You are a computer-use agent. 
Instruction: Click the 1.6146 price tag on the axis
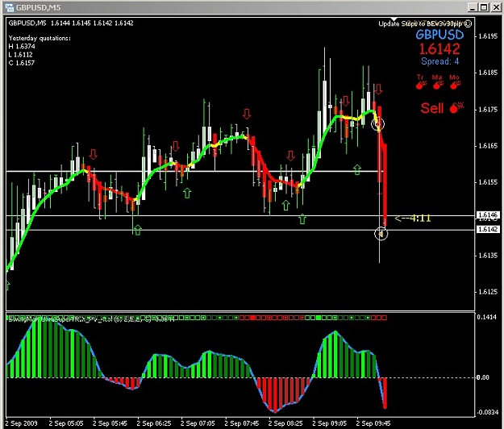click(488, 214)
